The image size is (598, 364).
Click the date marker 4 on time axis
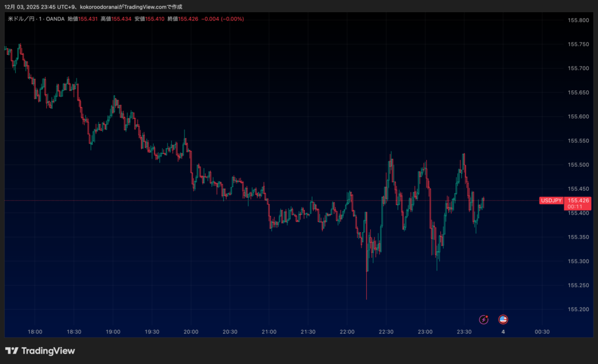coord(503,332)
